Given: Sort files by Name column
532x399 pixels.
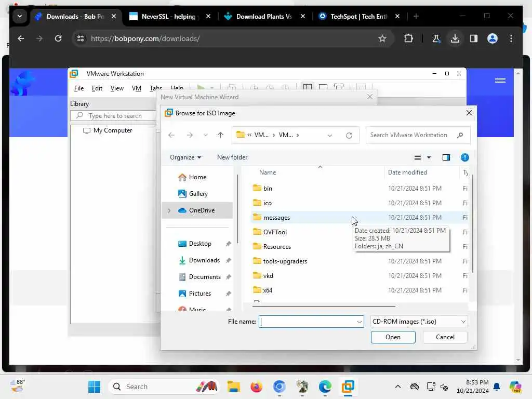Looking at the screenshot, I should point(268,172).
